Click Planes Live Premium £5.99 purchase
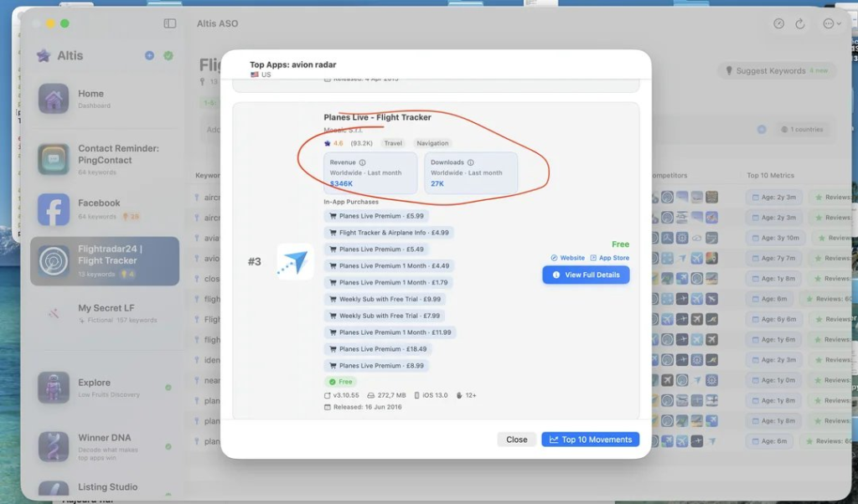This screenshot has width=858, height=504. 376,216
